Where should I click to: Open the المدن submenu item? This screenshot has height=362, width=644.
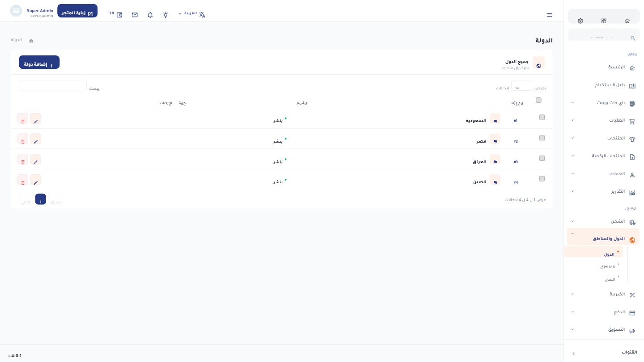(x=610, y=279)
